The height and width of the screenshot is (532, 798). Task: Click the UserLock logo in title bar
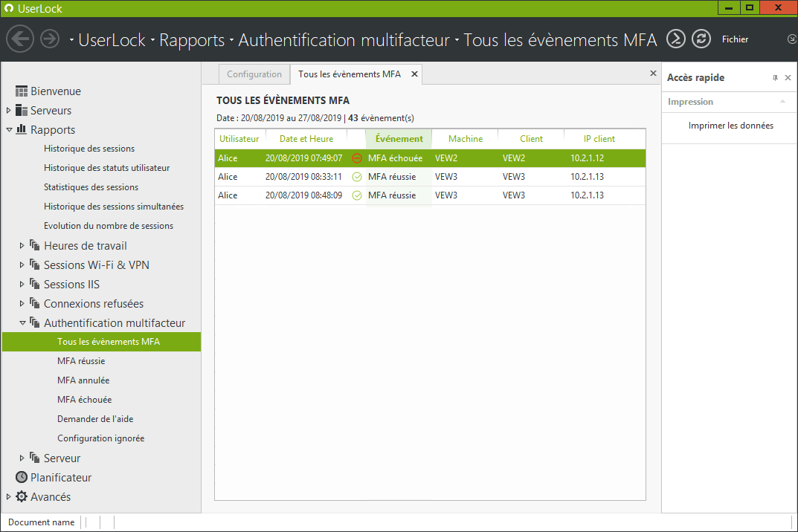[9, 8]
